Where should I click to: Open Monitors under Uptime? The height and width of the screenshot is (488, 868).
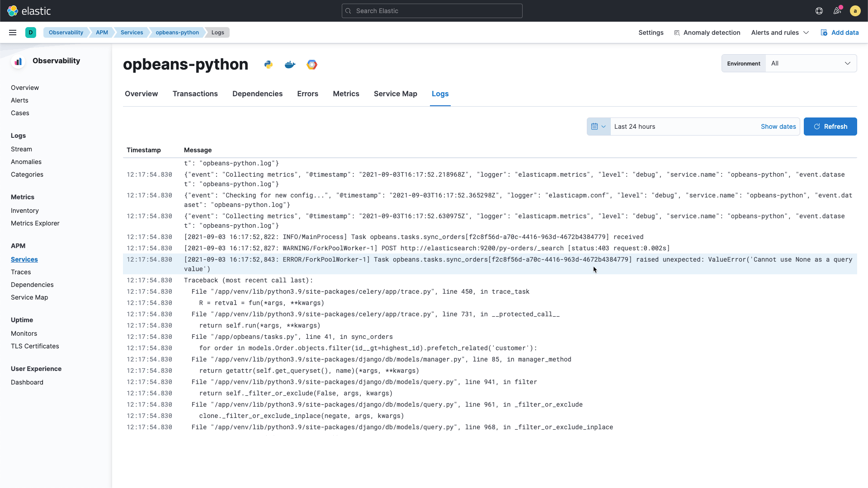click(x=24, y=333)
